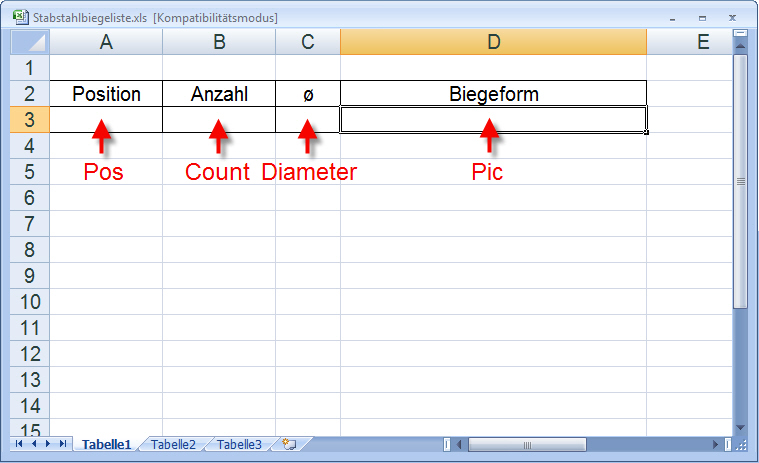Click the Excel file icon in title bar

click(19, 18)
